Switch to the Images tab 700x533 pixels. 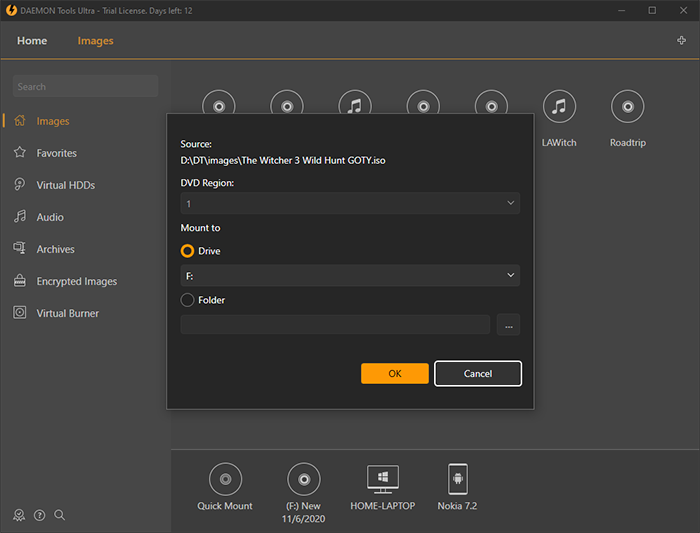click(x=96, y=41)
